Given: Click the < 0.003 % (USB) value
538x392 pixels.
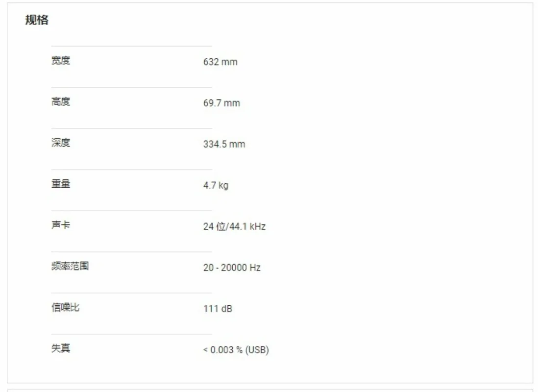Looking at the screenshot, I should 236,350.
